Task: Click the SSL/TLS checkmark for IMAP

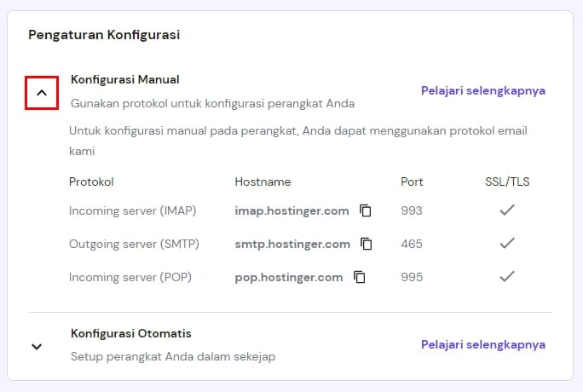Action: point(507,210)
